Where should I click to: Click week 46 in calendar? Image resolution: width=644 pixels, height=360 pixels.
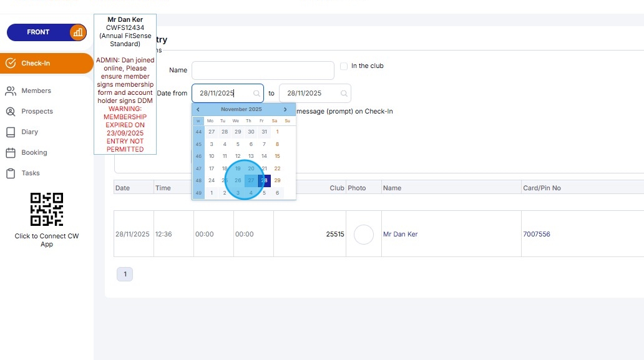tap(198, 156)
